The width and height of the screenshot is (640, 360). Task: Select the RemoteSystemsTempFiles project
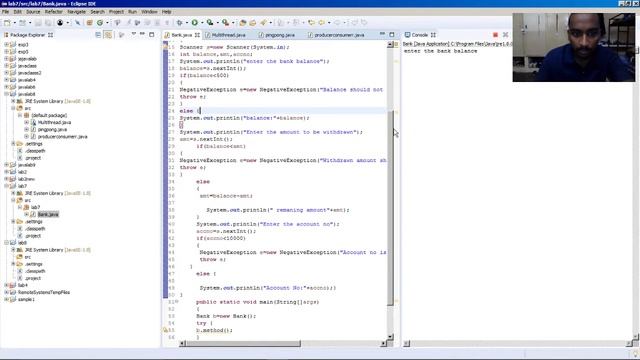pos(44,292)
